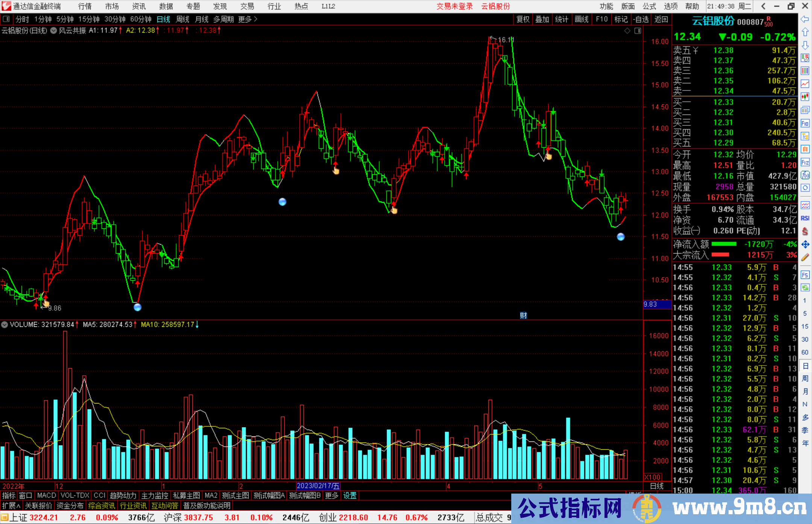This screenshot has width=812, height=524.
Task: Select yearly 年 period in right sidebar
Action: tap(805, 443)
